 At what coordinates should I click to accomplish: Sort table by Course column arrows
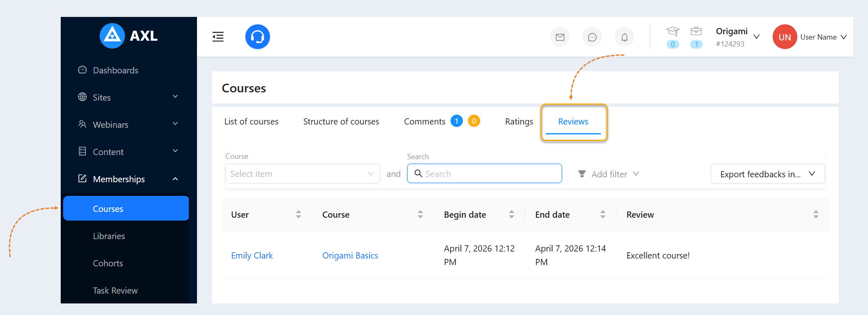click(420, 214)
